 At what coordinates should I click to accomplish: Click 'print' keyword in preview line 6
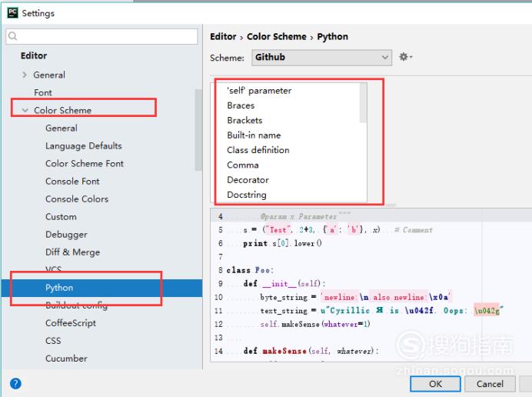[x=255, y=243]
